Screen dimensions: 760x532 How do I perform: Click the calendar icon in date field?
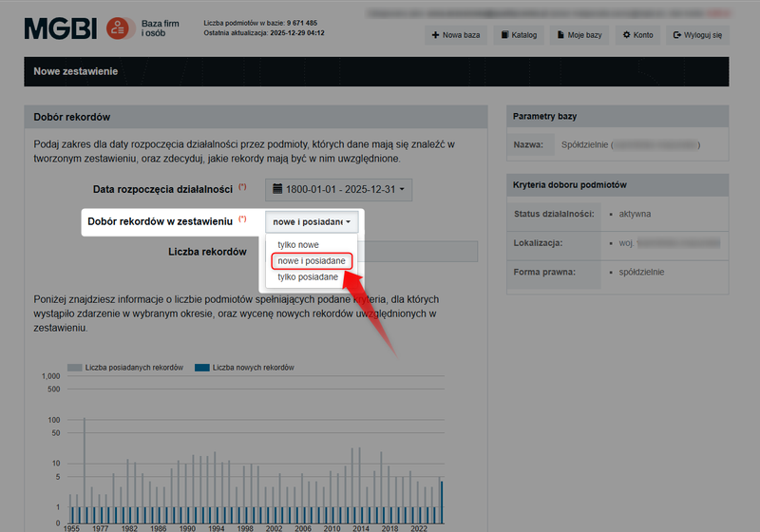tap(277, 190)
